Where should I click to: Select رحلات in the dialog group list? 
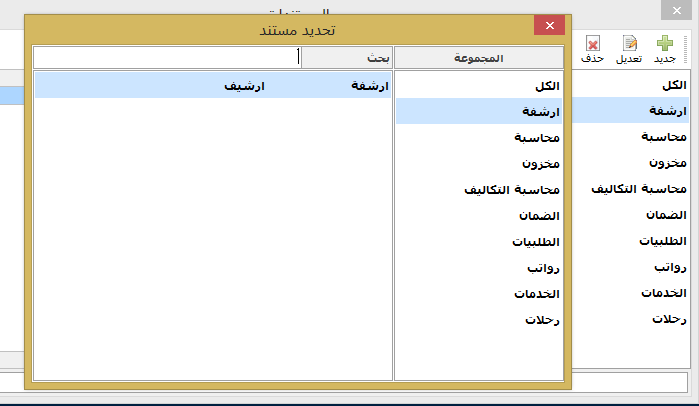pyautogui.click(x=479, y=320)
